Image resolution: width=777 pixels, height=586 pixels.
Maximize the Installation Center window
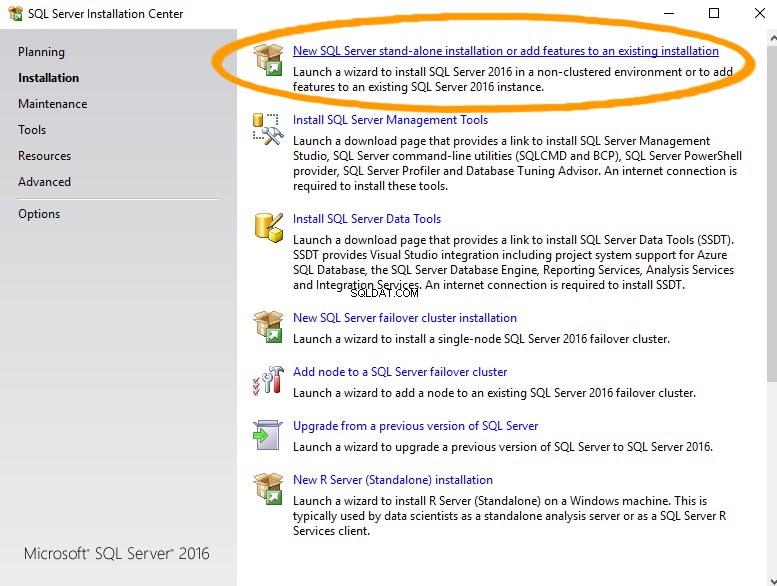tap(714, 13)
